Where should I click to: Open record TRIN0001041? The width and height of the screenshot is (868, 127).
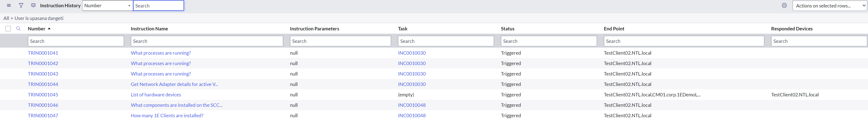click(43, 53)
